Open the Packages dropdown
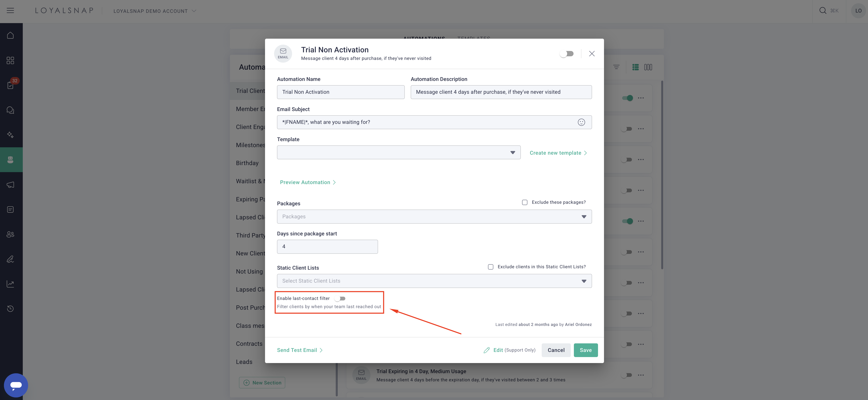The height and width of the screenshot is (400, 868). point(434,216)
